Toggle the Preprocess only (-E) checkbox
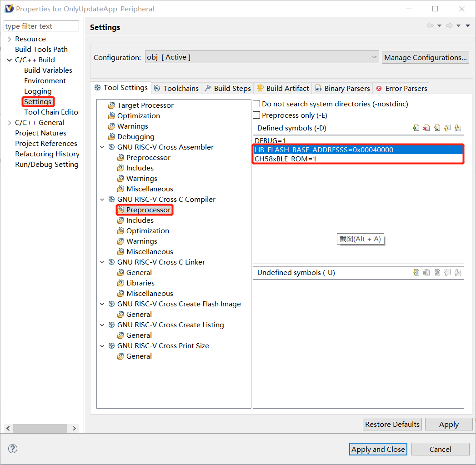476x465 pixels. point(256,115)
